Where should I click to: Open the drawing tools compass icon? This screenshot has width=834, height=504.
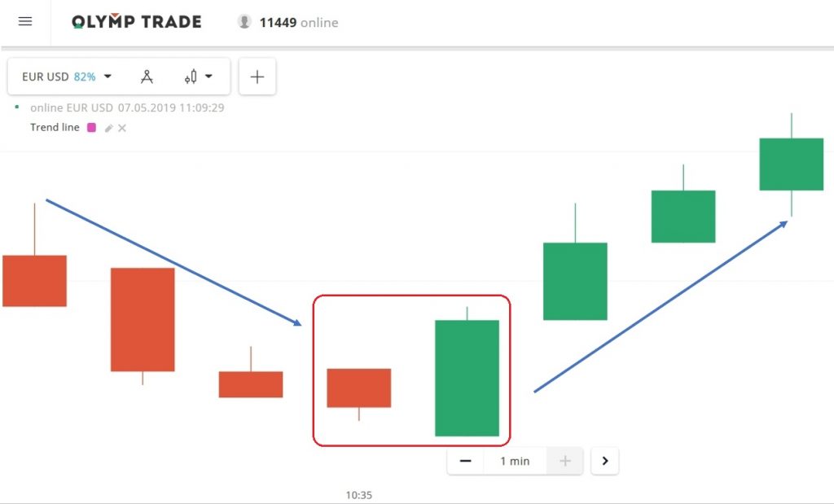click(147, 77)
